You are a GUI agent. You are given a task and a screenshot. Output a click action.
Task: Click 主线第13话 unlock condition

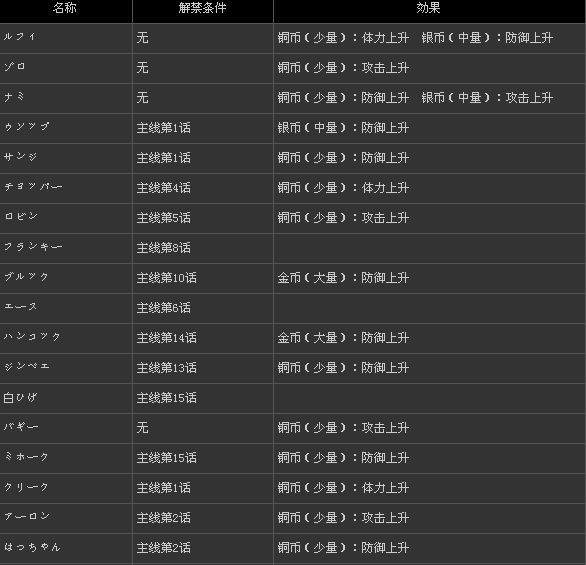pos(167,368)
